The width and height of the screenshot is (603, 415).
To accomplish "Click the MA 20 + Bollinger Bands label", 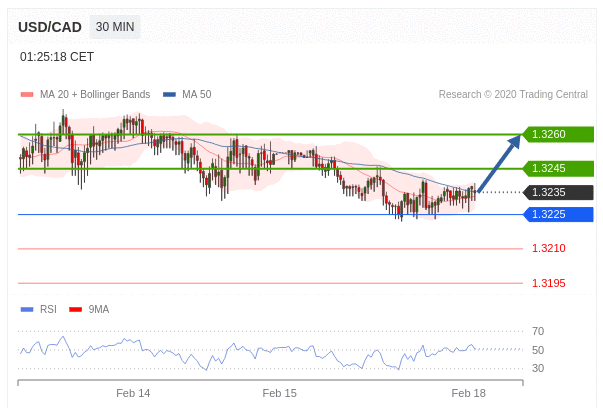I will [95, 94].
